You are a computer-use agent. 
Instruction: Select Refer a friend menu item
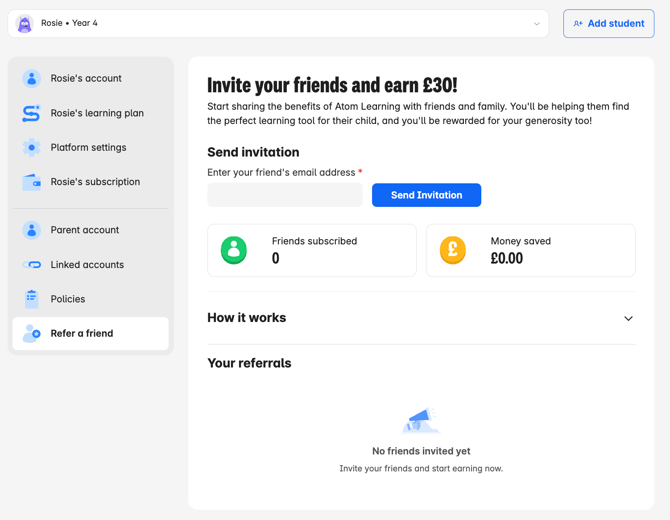[x=91, y=333]
